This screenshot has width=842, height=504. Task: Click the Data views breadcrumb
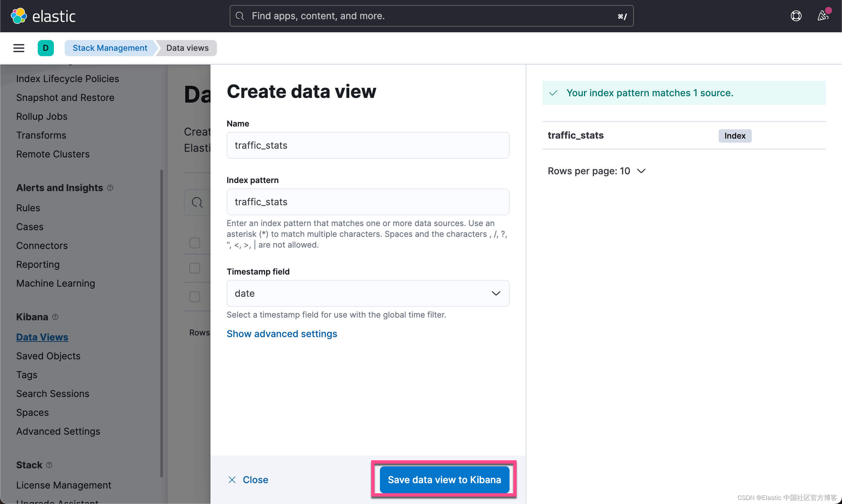coord(187,48)
